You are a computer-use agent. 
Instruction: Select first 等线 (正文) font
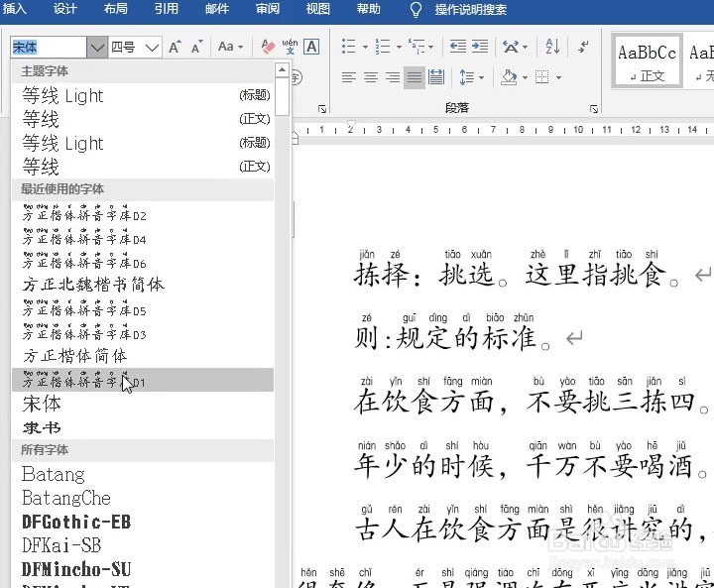click(143, 119)
